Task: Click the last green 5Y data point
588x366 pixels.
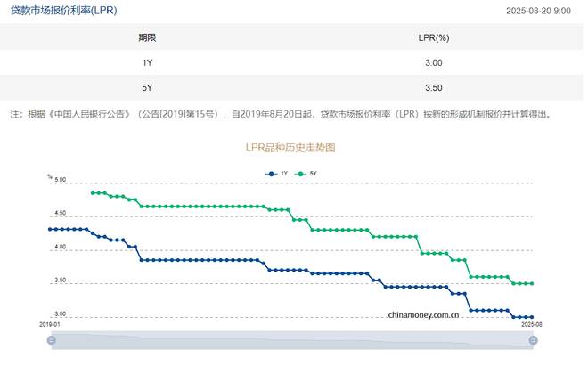Action: click(x=532, y=284)
